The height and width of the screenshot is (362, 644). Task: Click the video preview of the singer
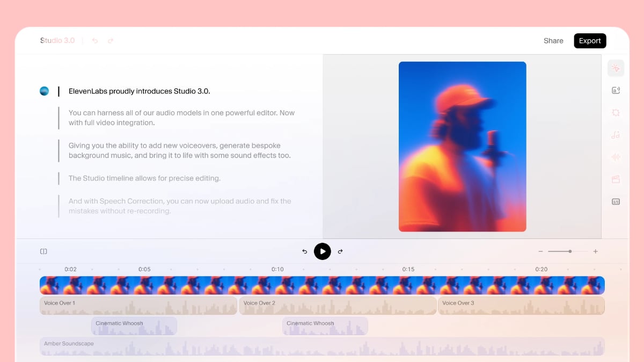[x=462, y=147]
